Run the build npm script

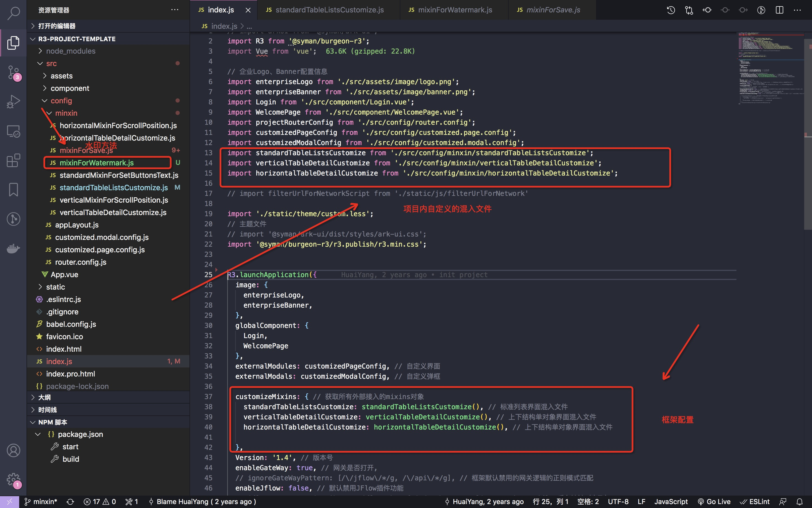click(108, 459)
